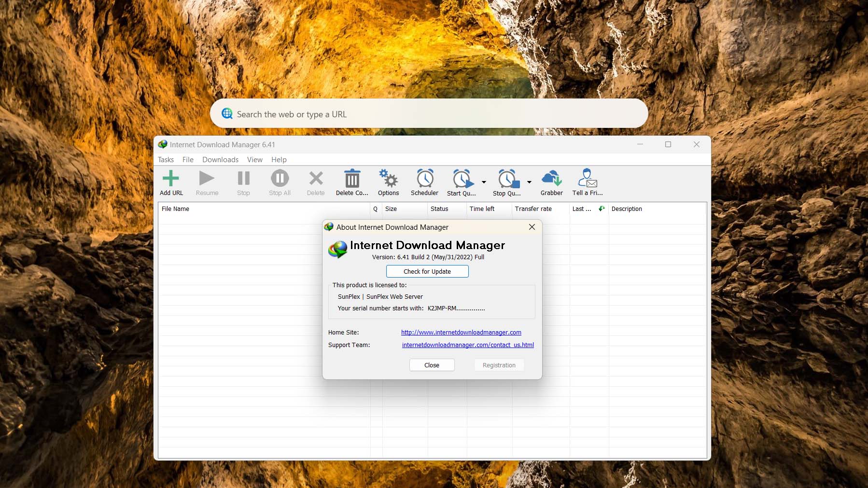The height and width of the screenshot is (488, 868).
Task: Click the Check for Update button
Action: point(427,271)
